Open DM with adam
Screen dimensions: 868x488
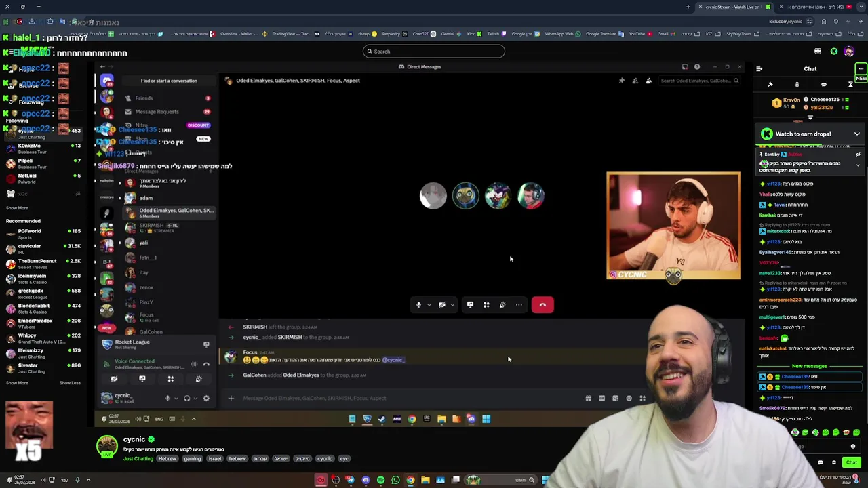(168, 198)
